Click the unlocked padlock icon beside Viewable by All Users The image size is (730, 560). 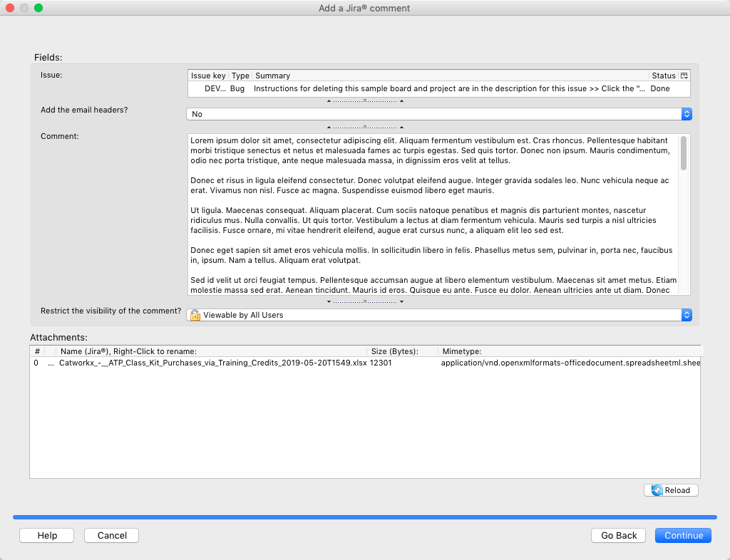195,315
